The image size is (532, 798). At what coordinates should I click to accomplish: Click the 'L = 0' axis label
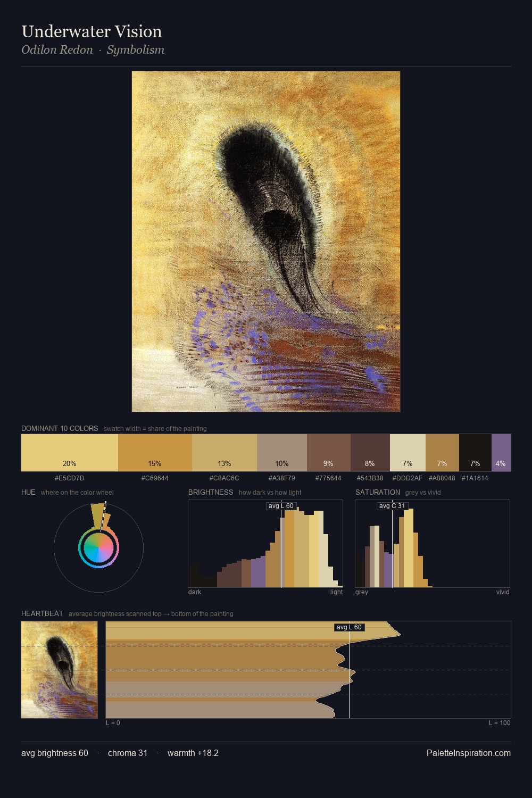pyautogui.click(x=113, y=723)
